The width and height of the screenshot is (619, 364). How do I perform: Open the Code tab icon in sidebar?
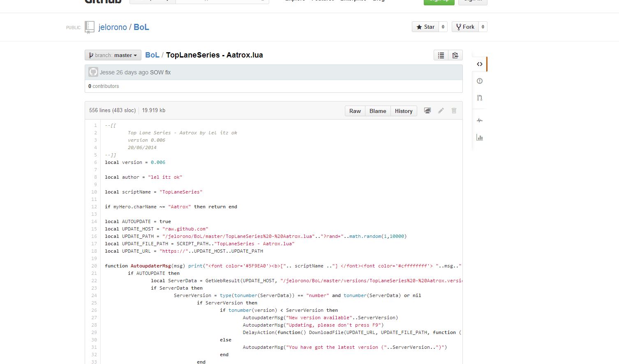(x=480, y=64)
